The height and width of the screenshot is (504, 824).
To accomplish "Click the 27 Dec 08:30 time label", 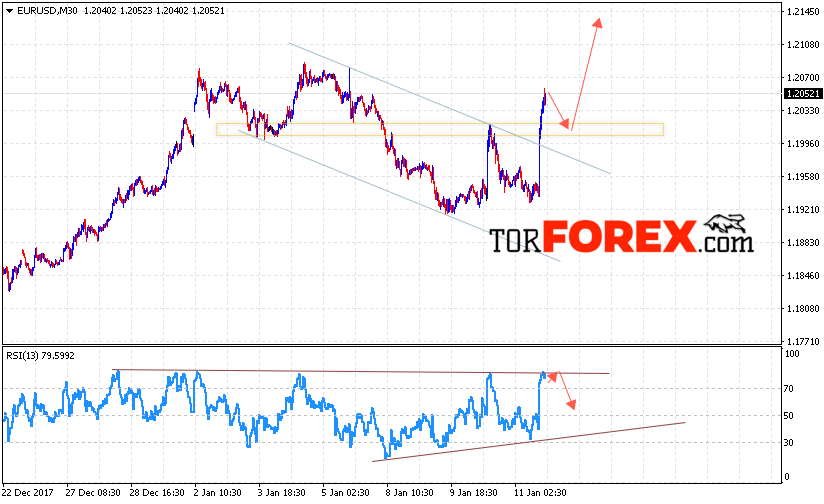I will point(93,493).
